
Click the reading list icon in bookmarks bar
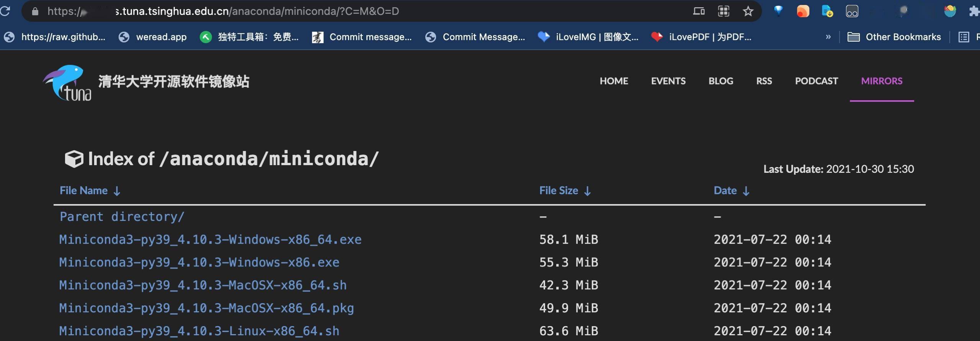pyautogui.click(x=964, y=37)
